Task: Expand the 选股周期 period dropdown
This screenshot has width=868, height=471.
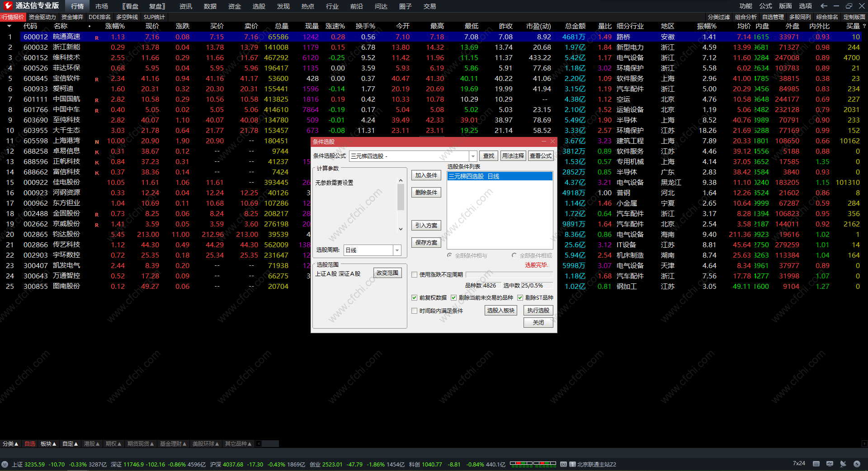Action: point(397,250)
